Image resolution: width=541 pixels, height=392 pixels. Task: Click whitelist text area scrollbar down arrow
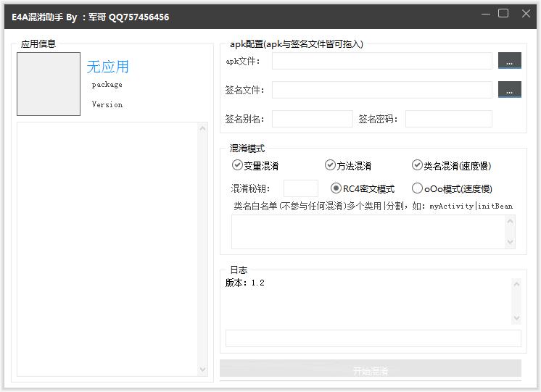tap(510, 242)
